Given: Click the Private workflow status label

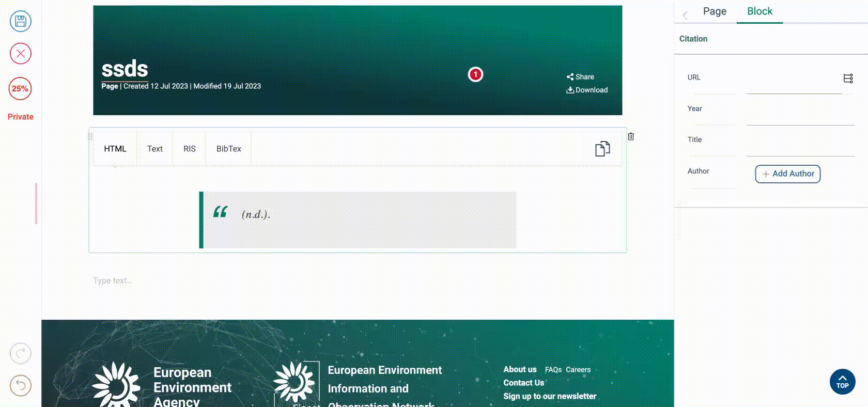Looking at the screenshot, I should [x=21, y=117].
